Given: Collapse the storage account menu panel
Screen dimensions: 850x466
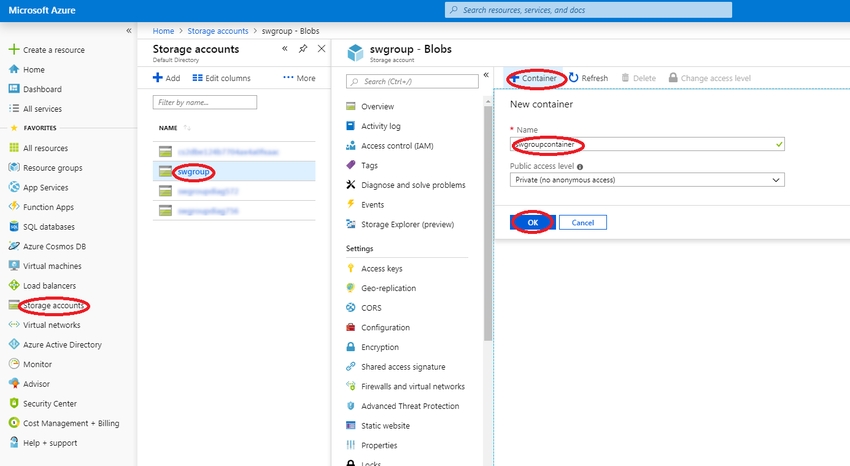Looking at the screenshot, I should (486, 75).
